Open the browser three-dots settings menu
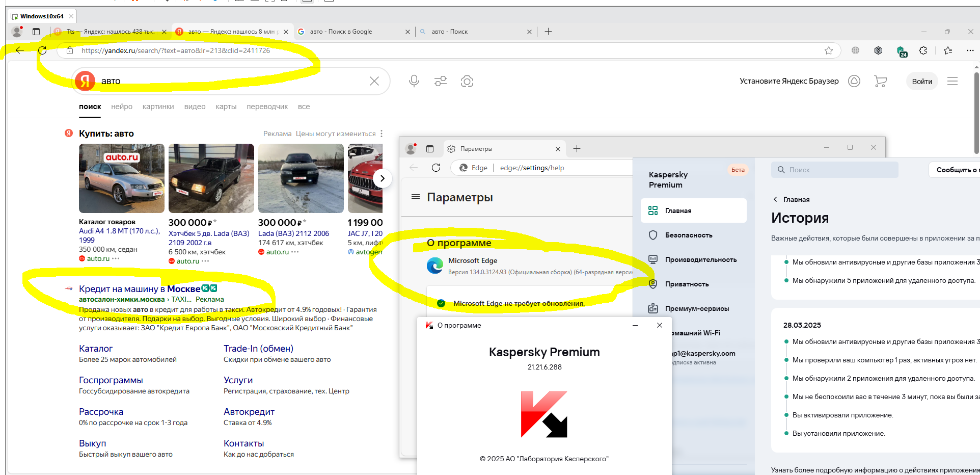 coord(970,50)
